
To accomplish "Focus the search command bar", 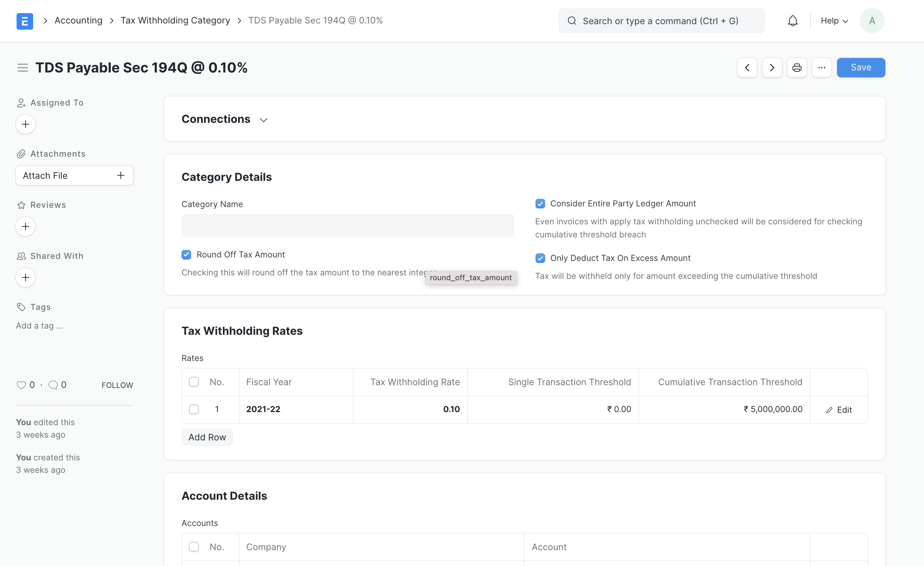I will pos(661,21).
